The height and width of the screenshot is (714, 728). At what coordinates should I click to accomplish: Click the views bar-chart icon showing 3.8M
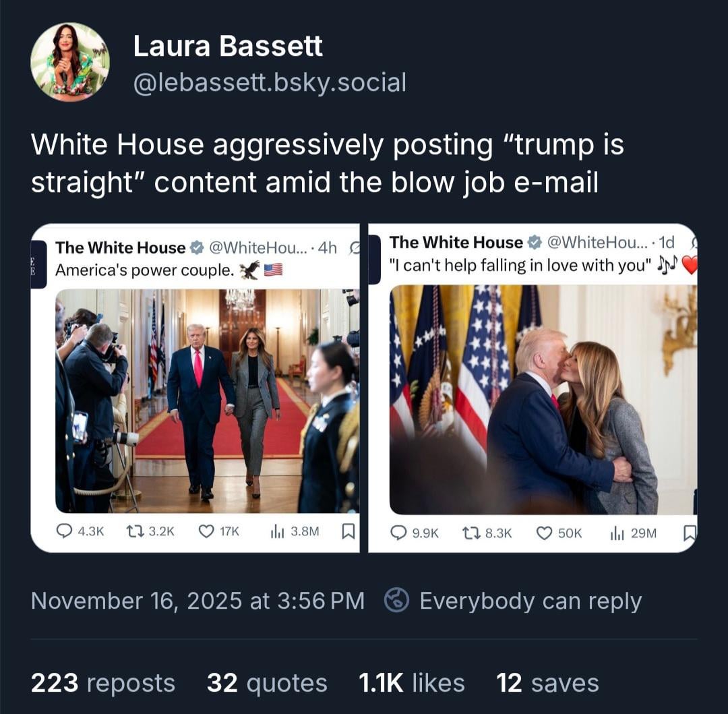tap(277, 531)
